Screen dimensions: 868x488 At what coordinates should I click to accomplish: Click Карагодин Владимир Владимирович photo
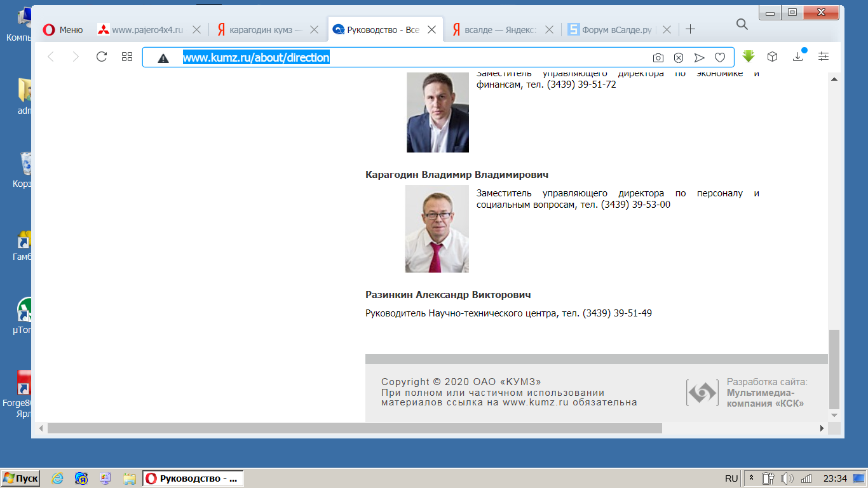click(x=437, y=229)
